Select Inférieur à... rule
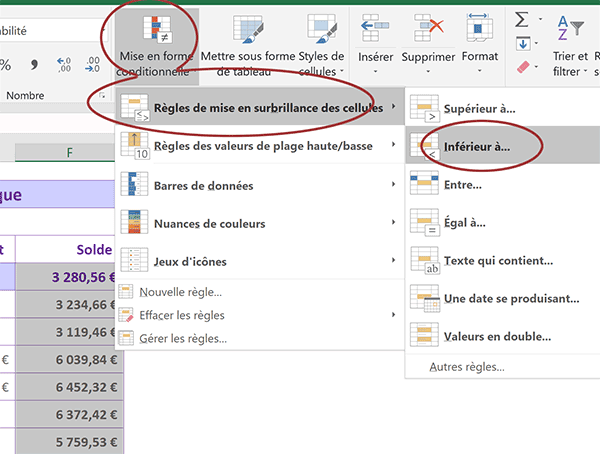The image size is (600, 454). [503, 146]
